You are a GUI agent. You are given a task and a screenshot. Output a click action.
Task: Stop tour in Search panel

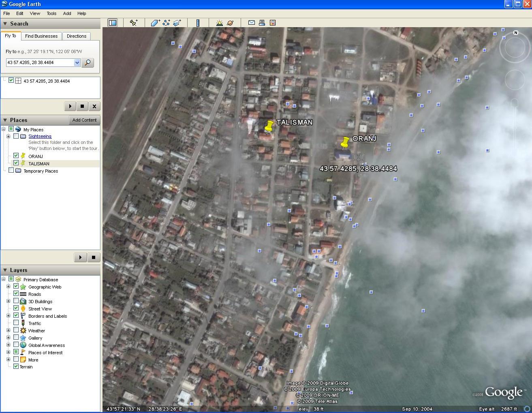coord(82,106)
